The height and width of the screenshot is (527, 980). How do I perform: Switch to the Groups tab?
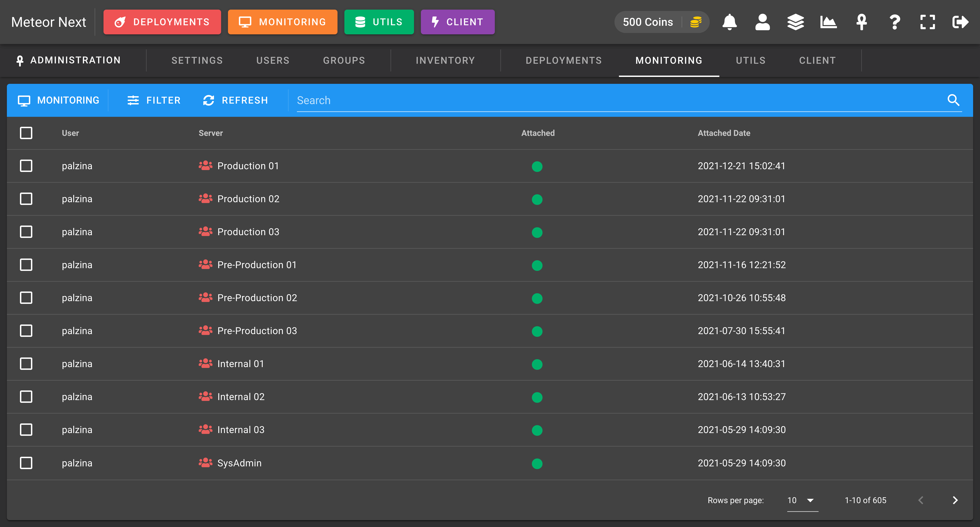344,60
